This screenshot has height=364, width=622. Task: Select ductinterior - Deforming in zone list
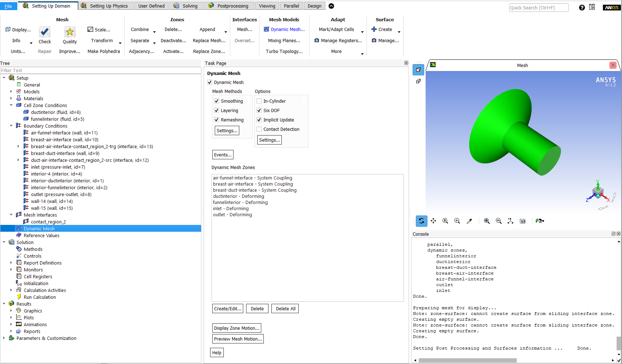(239, 196)
